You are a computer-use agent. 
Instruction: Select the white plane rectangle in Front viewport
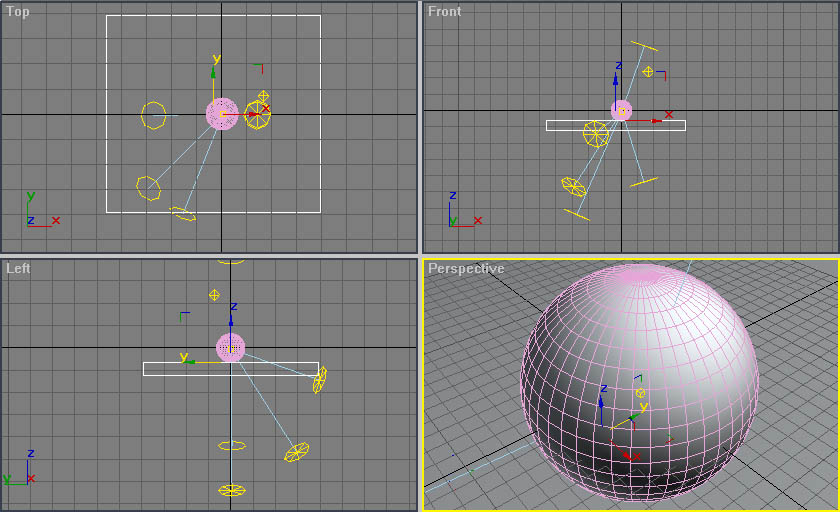[616, 125]
